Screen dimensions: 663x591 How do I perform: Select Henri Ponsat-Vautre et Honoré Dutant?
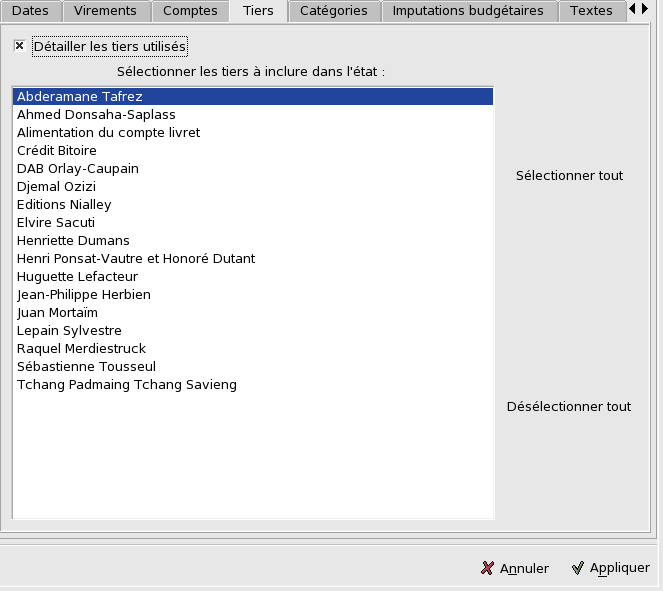(253, 258)
